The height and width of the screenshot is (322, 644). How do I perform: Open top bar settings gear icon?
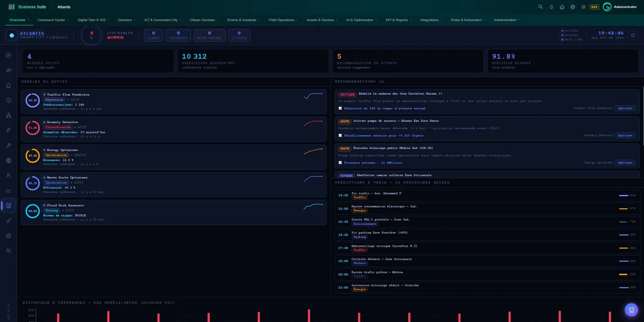pos(573,7)
